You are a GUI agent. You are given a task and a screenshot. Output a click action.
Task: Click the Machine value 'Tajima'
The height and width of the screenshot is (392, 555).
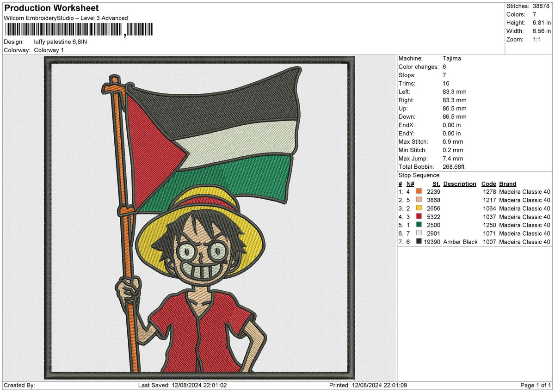[x=452, y=58]
